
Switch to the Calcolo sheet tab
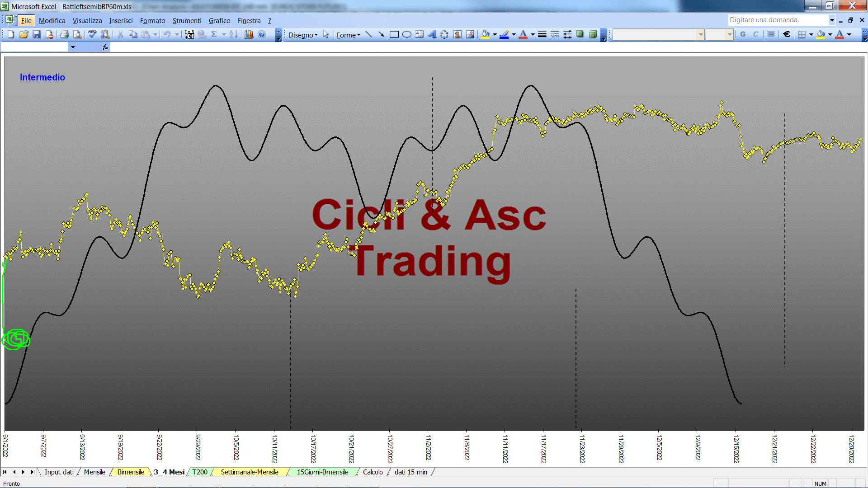[x=373, y=472]
